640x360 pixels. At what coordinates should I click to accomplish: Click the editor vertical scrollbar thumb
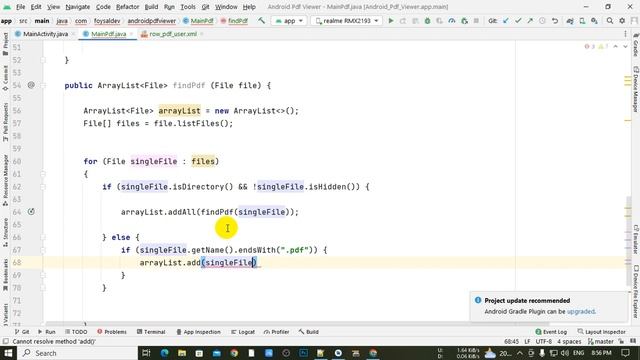click(629, 241)
